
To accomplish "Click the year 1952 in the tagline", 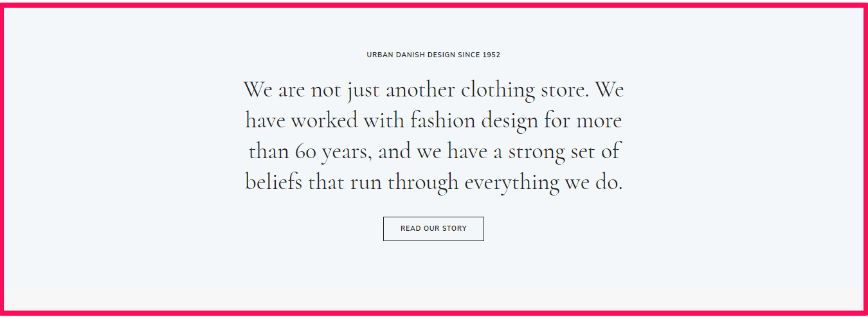I will click(491, 55).
